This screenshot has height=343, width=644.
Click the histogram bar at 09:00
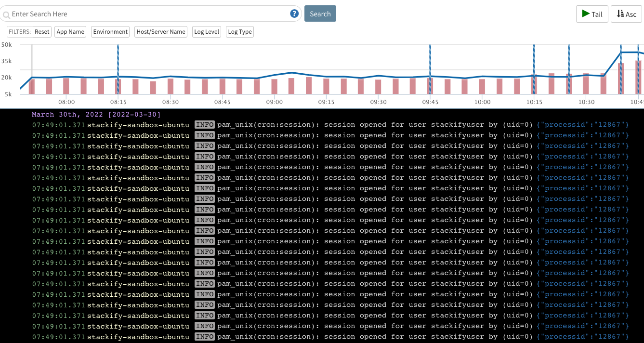coord(274,86)
